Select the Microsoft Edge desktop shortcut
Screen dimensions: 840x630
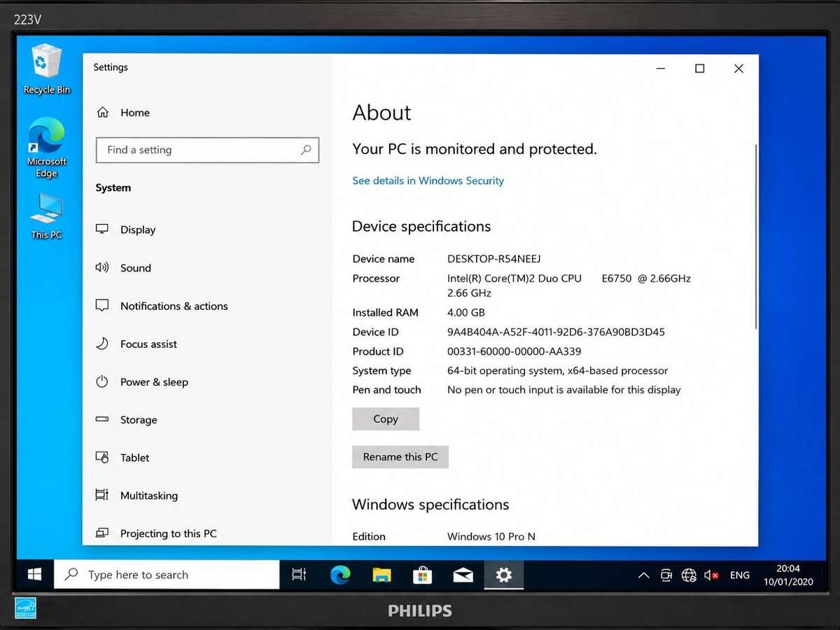pos(47,148)
